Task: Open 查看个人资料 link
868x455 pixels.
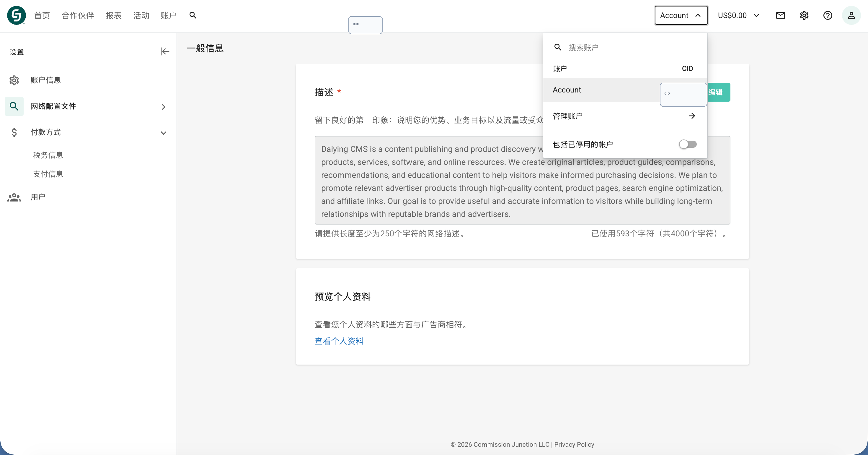Action: tap(339, 341)
